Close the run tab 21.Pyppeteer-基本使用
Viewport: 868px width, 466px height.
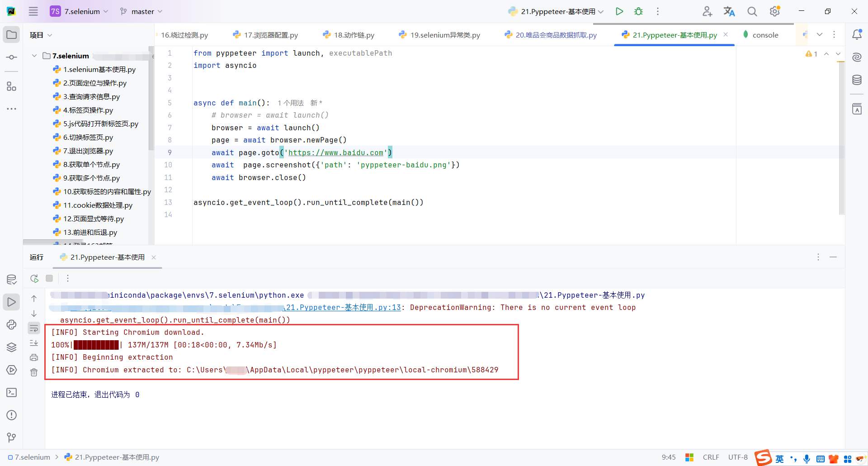tap(154, 257)
